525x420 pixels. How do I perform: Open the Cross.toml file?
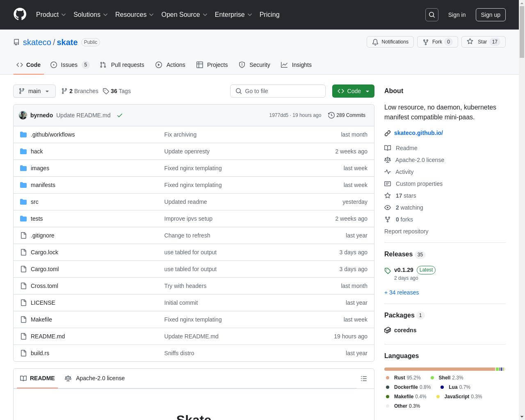click(x=44, y=286)
